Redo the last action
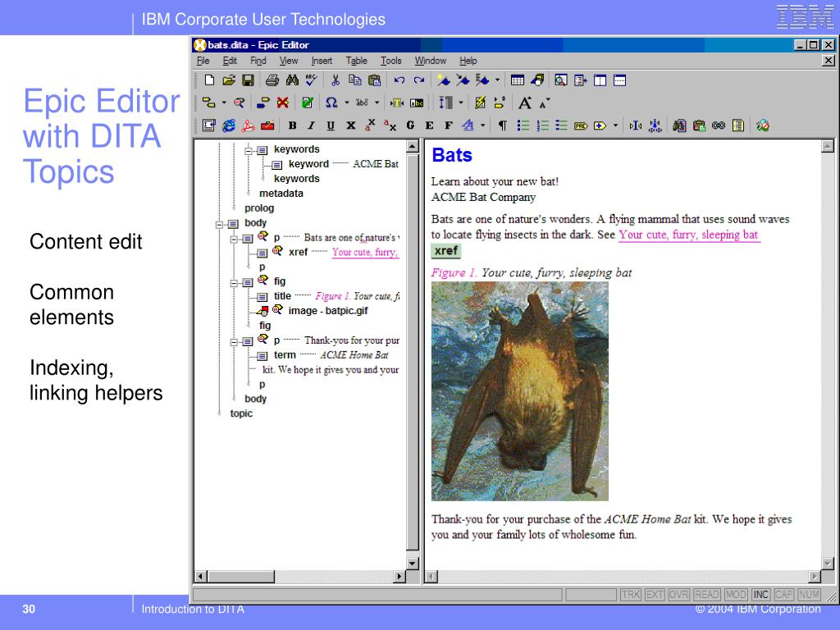This screenshot has height=630, width=840. pos(419,80)
